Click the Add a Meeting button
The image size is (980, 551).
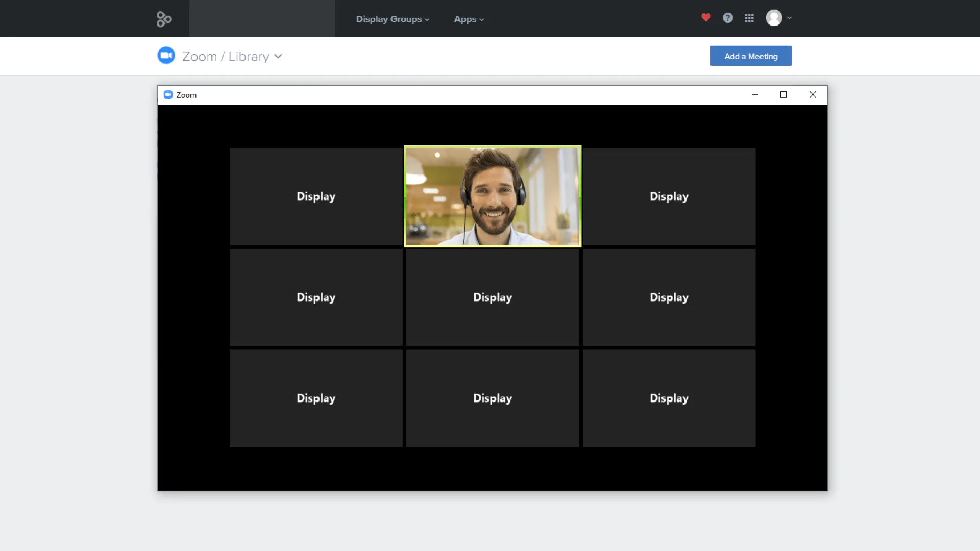coord(750,56)
